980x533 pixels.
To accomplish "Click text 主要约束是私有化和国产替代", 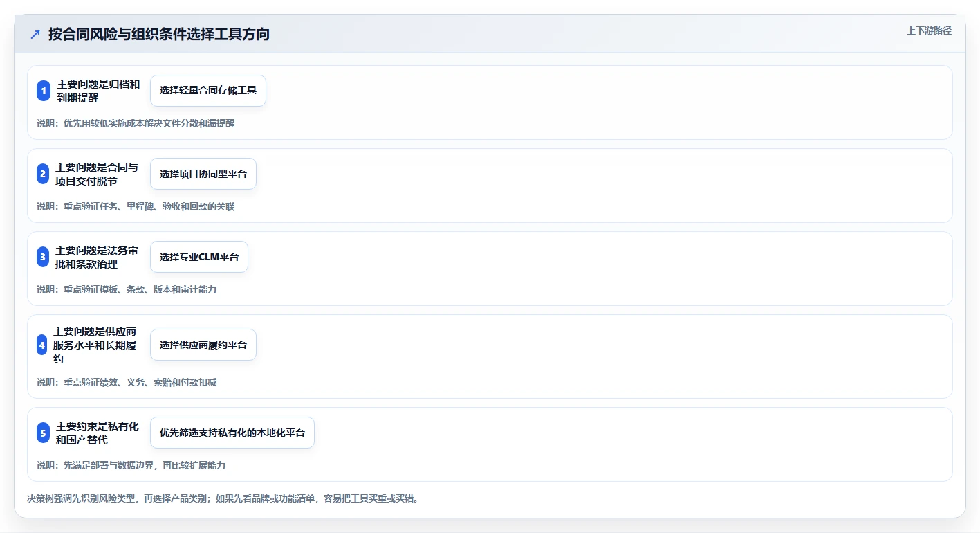I will coord(98,433).
